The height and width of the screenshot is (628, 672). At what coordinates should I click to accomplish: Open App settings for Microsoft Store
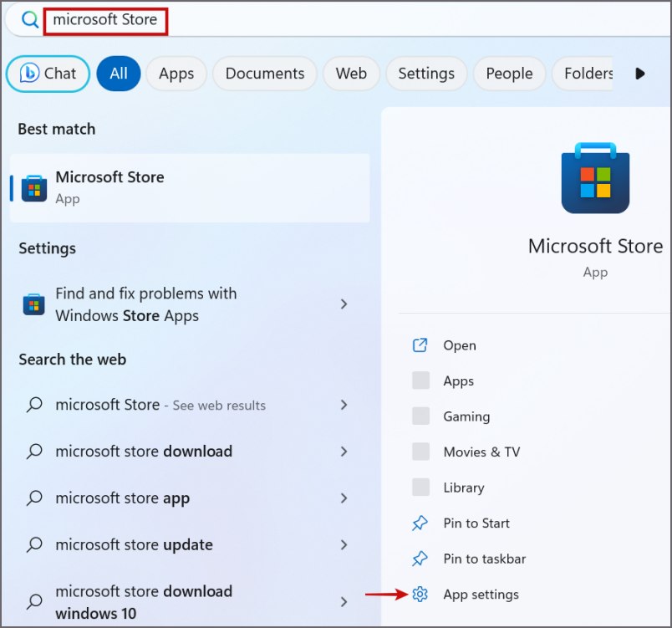coord(481,595)
